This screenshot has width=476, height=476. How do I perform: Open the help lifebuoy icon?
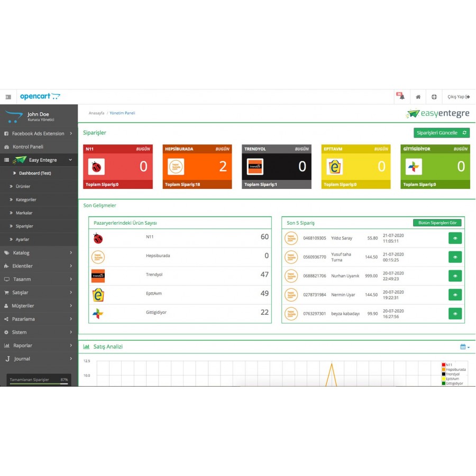coord(434,97)
